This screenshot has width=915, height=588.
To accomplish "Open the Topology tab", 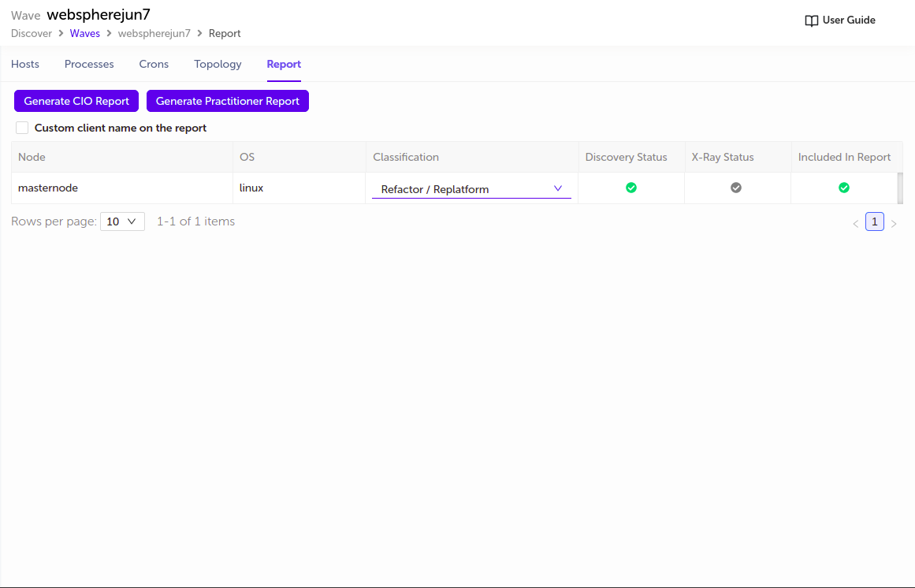I will coord(218,64).
